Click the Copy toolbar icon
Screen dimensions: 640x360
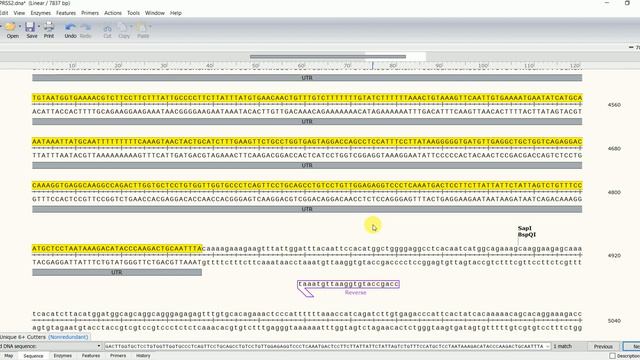click(x=122, y=27)
